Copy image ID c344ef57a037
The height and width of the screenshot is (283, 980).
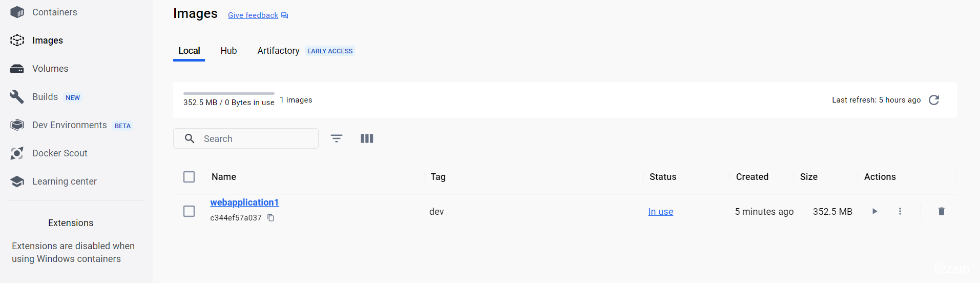pos(271,218)
